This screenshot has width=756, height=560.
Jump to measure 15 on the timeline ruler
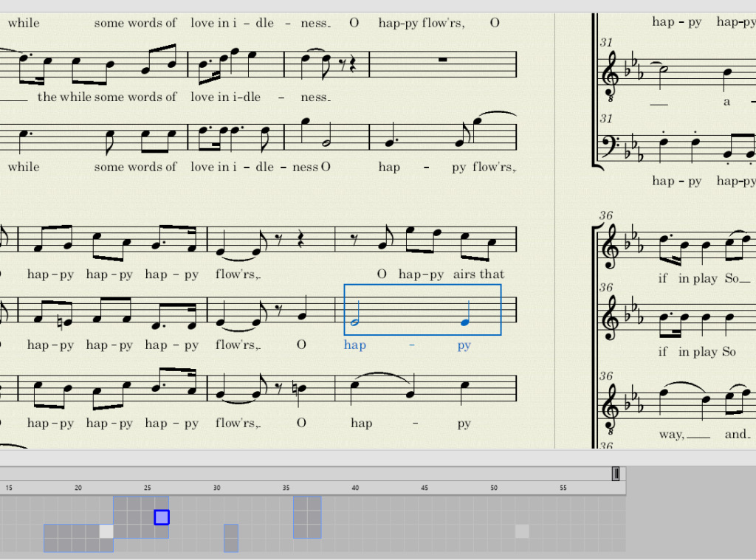[9, 488]
